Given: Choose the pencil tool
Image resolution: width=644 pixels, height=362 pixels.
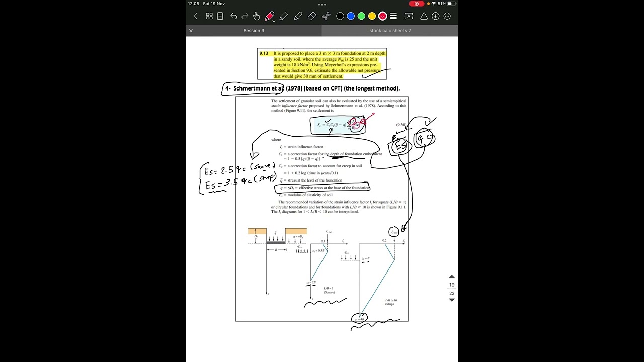Looking at the screenshot, I should coord(284,16).
